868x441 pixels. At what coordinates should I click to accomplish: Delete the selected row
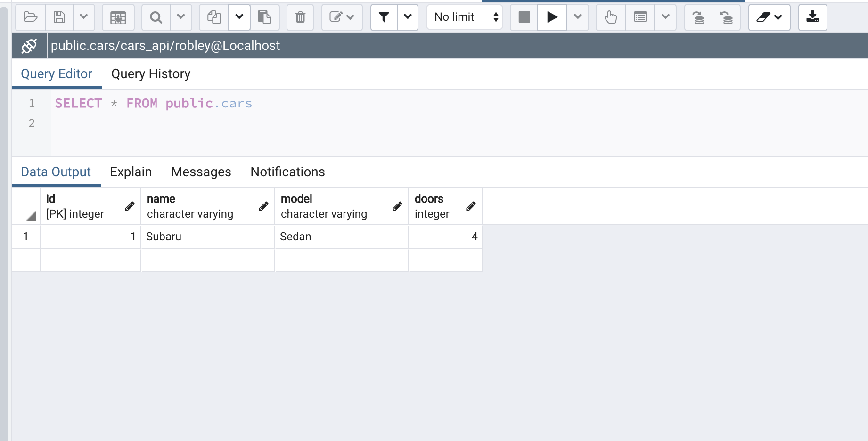tap(300, 17)
